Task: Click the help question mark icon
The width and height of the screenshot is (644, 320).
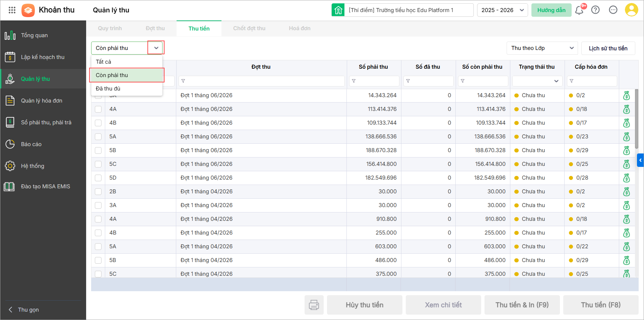Action: [x=595, y=10]
